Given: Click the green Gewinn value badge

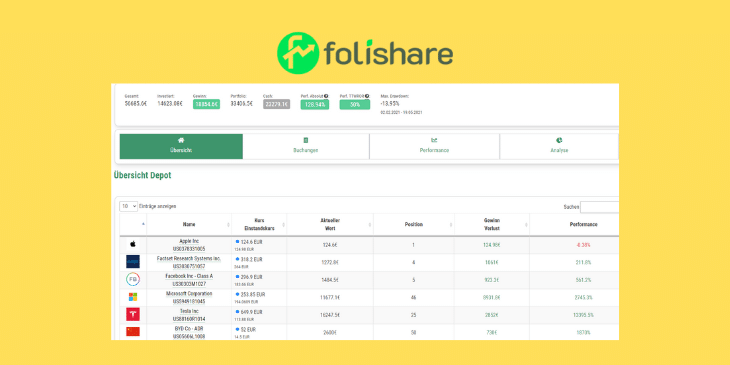Looking at the screenshot, I should pyautogui.click(x=206, y=104).
